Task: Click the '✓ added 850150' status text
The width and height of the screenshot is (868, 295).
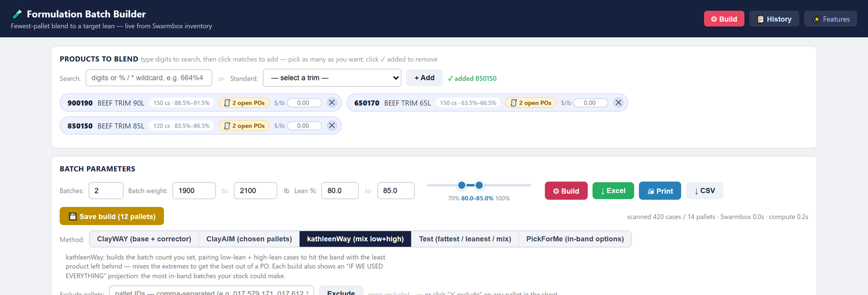Action: 472,78
